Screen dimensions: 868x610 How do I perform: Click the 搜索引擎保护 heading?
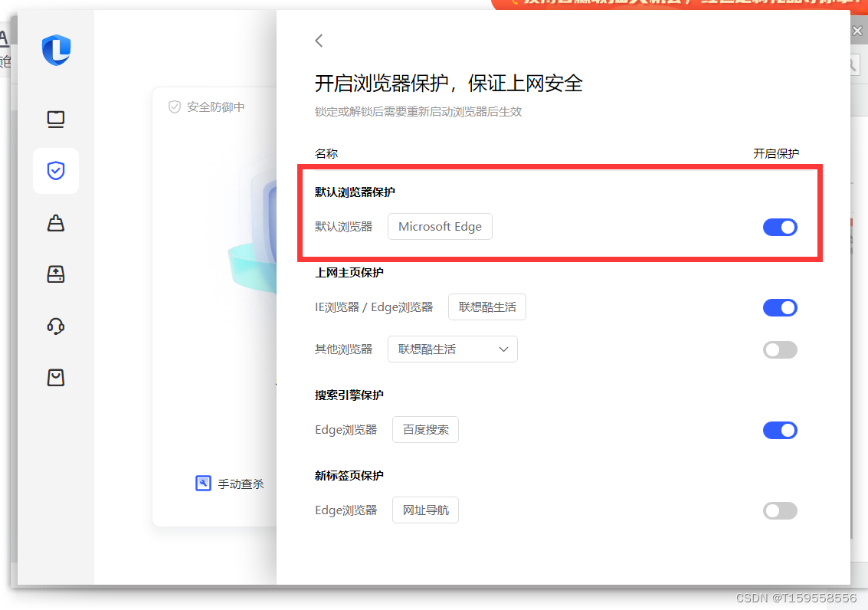pos(349,395)
